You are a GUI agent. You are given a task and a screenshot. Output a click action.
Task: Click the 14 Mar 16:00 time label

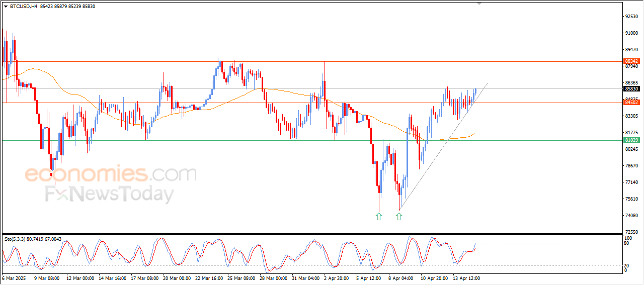(112, 278)
